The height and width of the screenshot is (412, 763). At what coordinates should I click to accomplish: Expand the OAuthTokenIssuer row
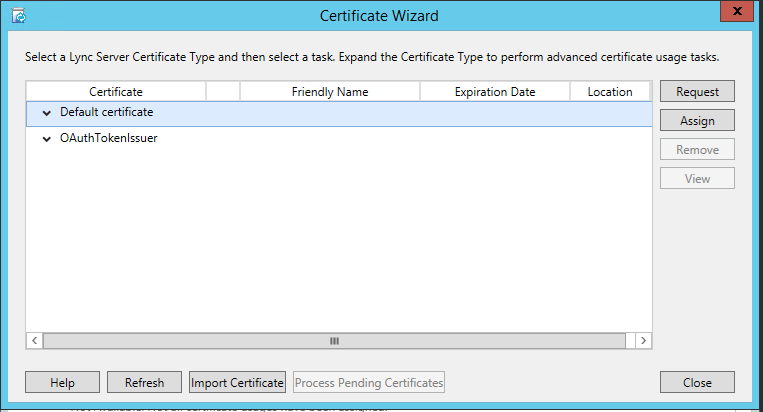pyautogui.click(x=47, y=139)
